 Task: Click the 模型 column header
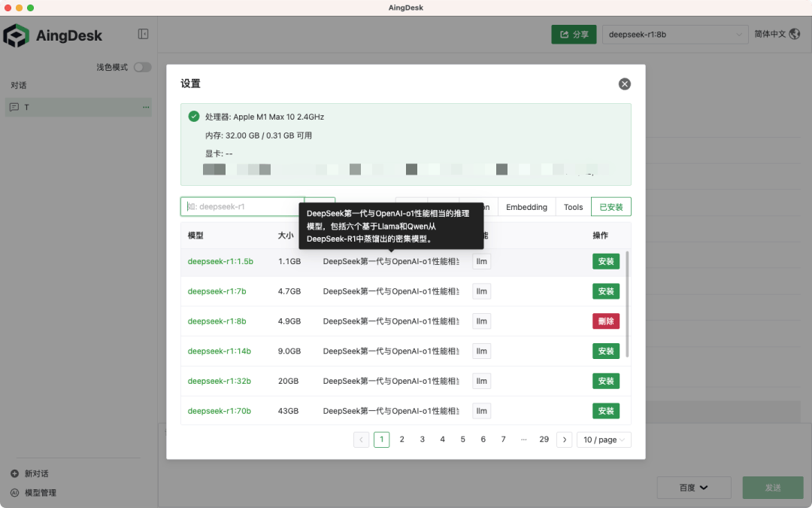(x=195, y=236)
